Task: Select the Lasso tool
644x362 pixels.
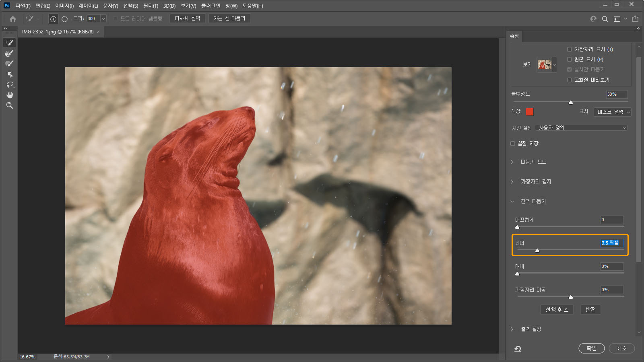Action: click(x=10, y=84)
